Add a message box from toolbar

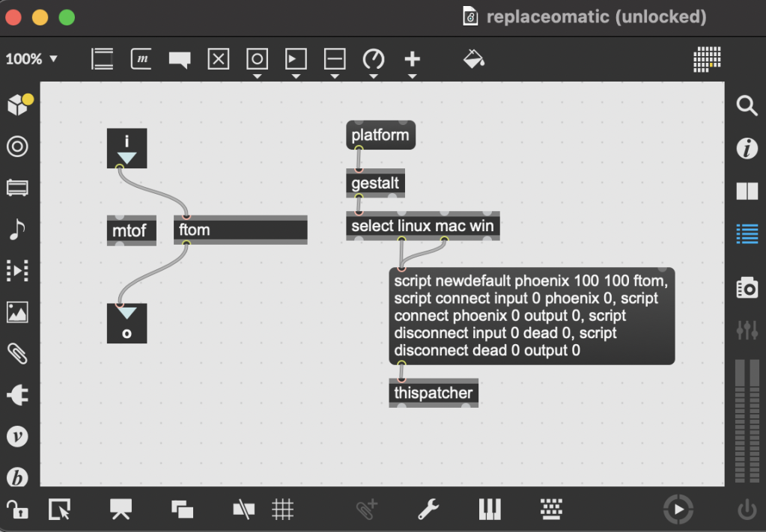tap(142, 59)
